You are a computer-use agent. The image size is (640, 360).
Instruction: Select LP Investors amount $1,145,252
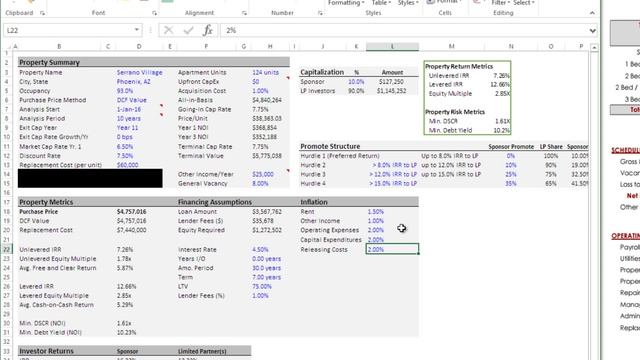[x=391, y=91]
